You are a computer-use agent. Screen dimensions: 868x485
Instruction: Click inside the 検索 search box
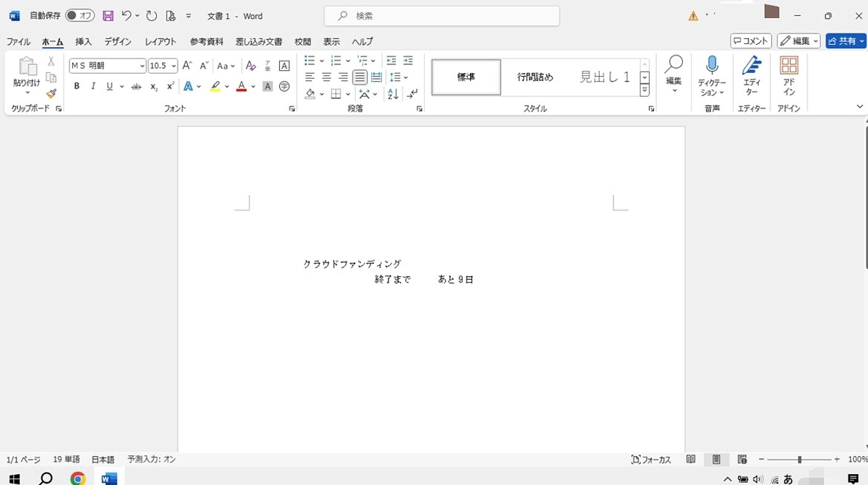[441, 15]
